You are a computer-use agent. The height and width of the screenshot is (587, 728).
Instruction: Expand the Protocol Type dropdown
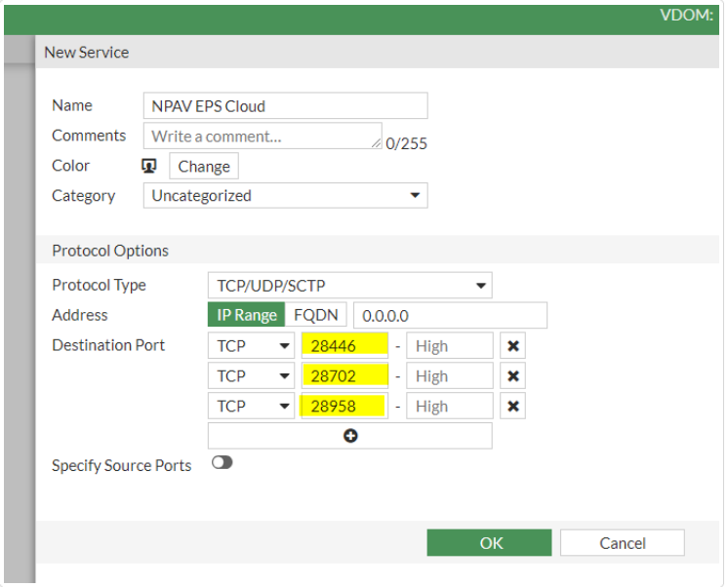point(349,286)
